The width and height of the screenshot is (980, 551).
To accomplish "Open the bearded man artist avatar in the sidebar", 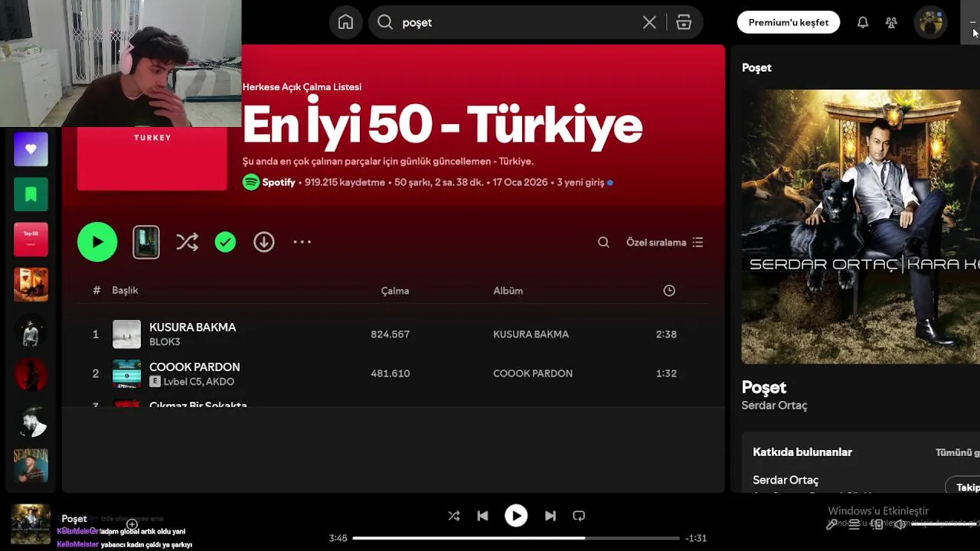I will 31,420.
